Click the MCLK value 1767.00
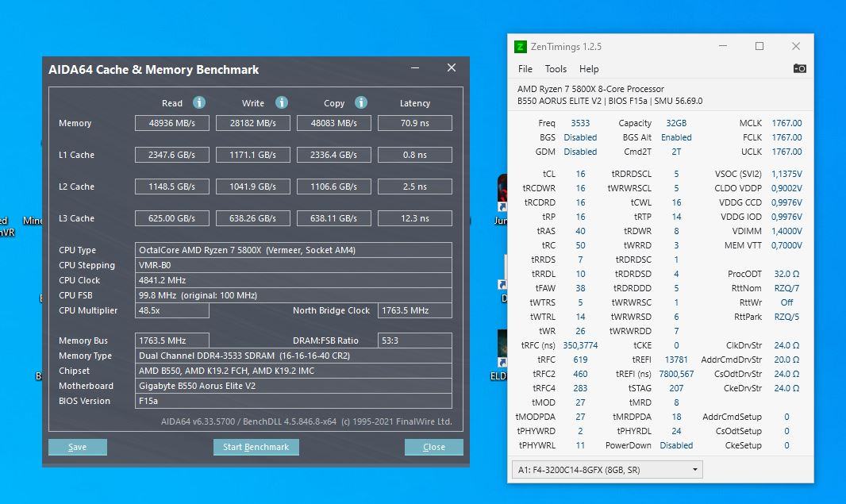 (786, 123)
